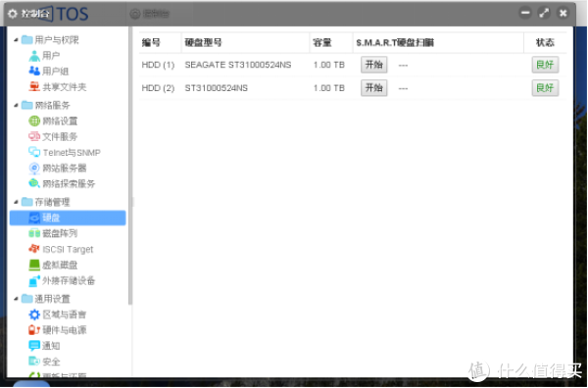Close the 控制台 window
Viewport: 588px width, 388px height.
(563, 13)
